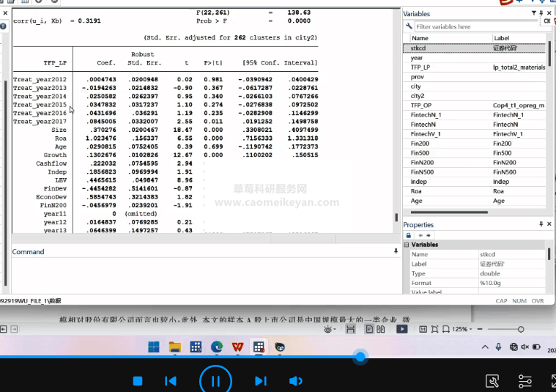This screenshot has height=392, width=556.
Task: Open the WPS Office taskbar icon
Action: [x=238, y=347]
